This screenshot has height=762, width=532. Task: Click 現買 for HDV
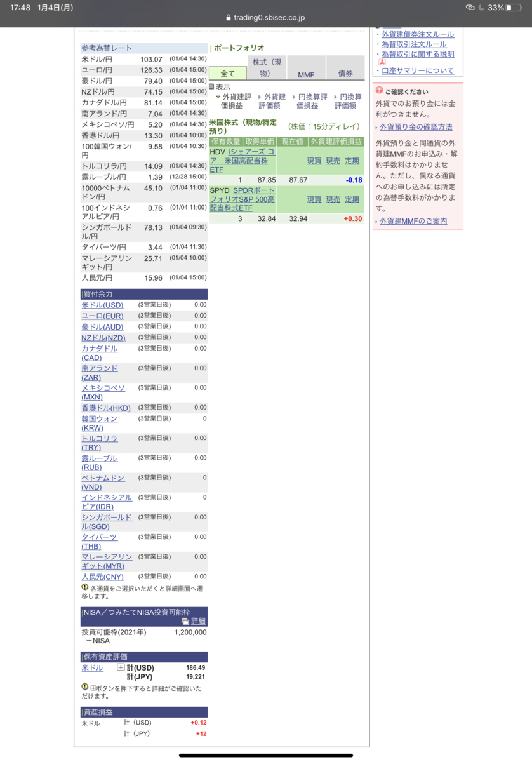314,161
